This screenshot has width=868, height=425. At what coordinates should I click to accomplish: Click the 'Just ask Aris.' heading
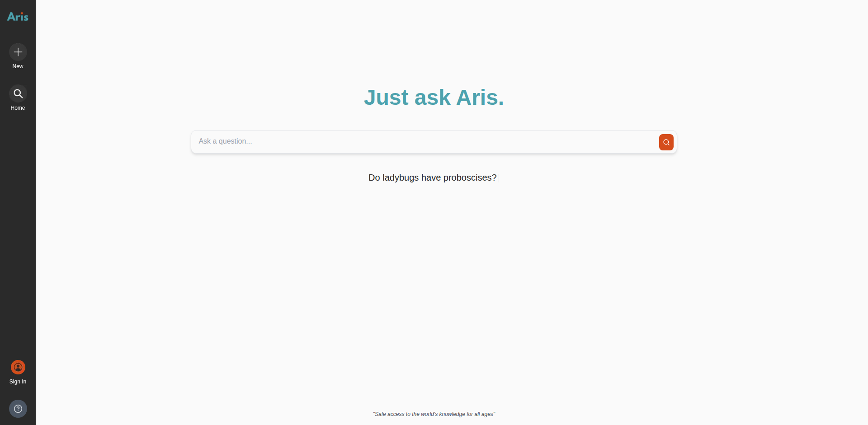pyautogui.click(x=434, y=97)
